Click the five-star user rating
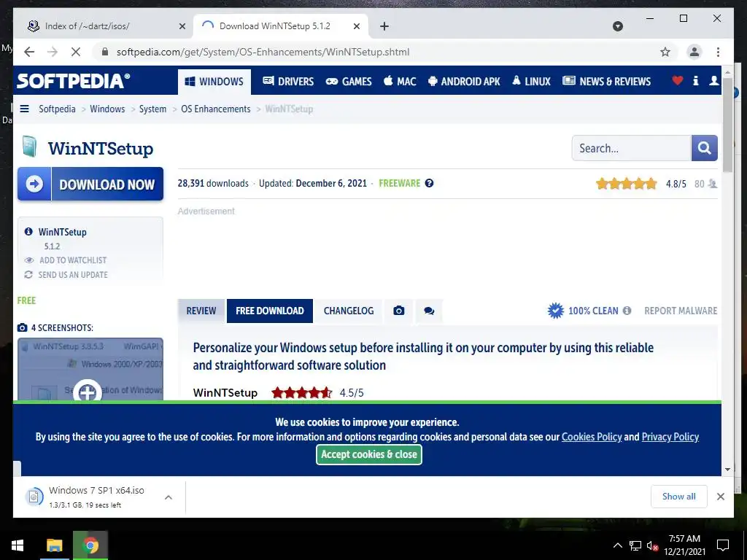Image resolution: width=747 pixels, height=560 pixels. (x=626, y=183)
